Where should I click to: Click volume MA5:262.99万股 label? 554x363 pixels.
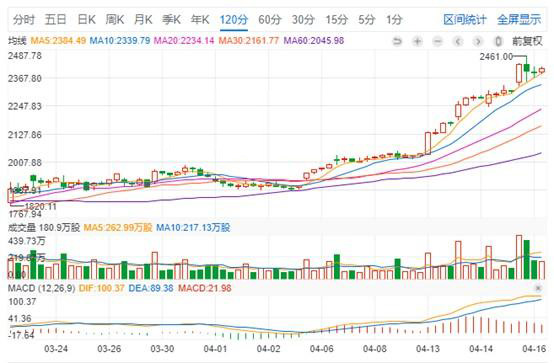click(x=118, y=228)
